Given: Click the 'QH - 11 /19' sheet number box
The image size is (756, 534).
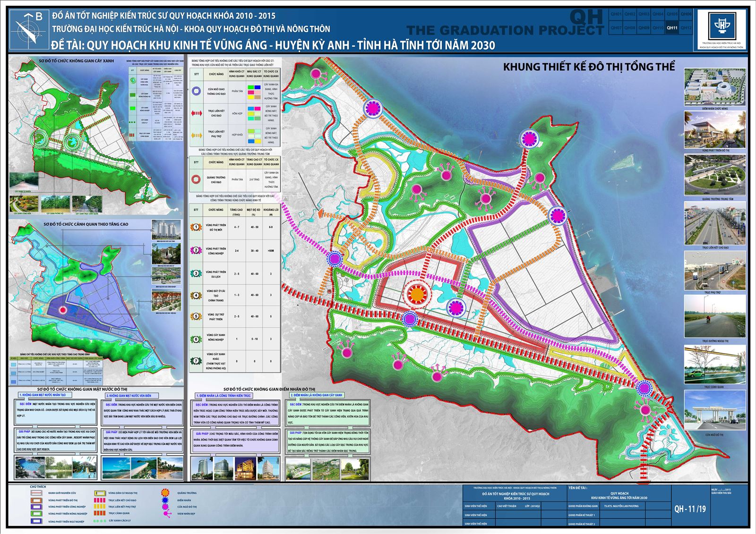Looking at the screenshot, I should pyautogui.click(x=690, y=509).
